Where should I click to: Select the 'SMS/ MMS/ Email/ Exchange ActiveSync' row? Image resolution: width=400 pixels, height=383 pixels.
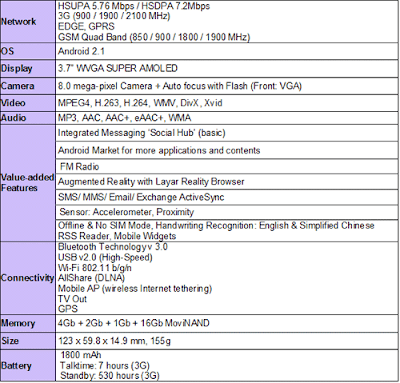[227, 197]
